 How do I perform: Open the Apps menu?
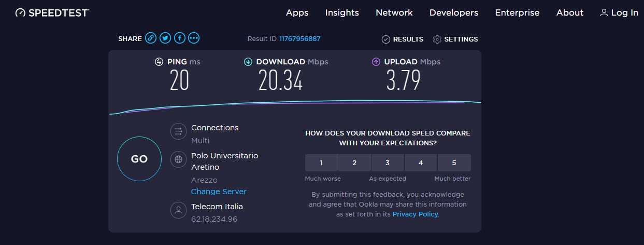click(x=297, y=13)
